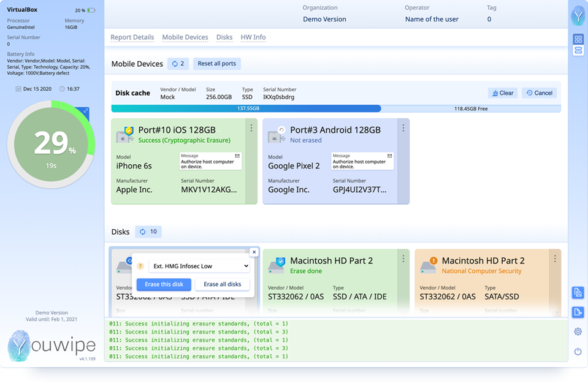The image size is (588, 383).
Task: Click the expand icon on progress circle
Action: 85,110
